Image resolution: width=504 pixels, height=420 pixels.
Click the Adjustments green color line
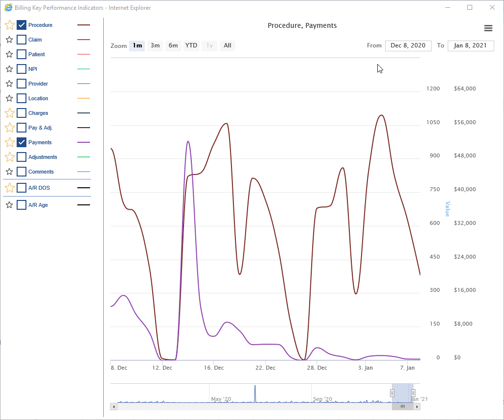click(x=84, y=157)
